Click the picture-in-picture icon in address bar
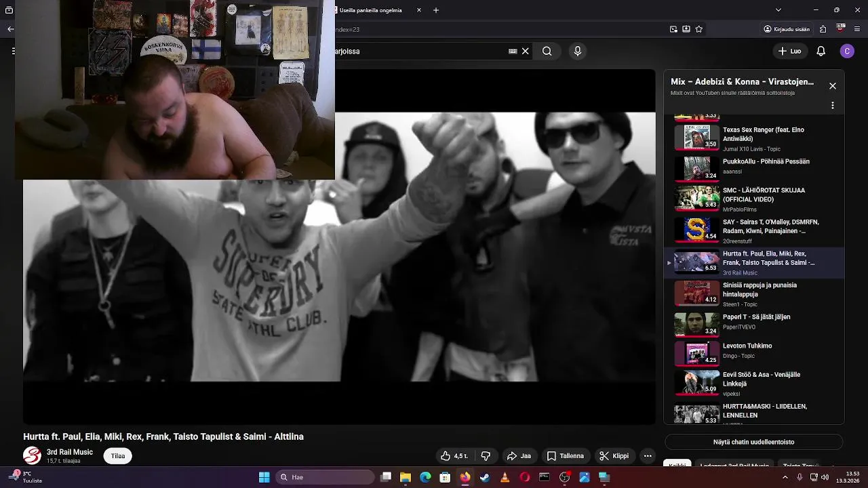 (x=673, y=29)
